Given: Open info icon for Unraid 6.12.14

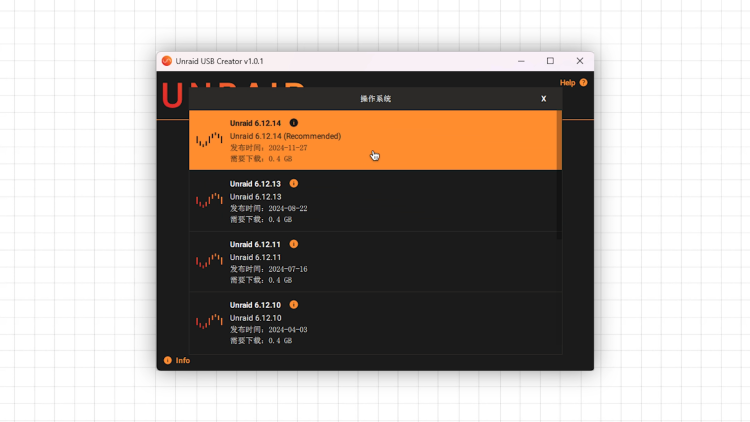Looking at the screenshot, I should pyautogui.click(x=294, y=123).
